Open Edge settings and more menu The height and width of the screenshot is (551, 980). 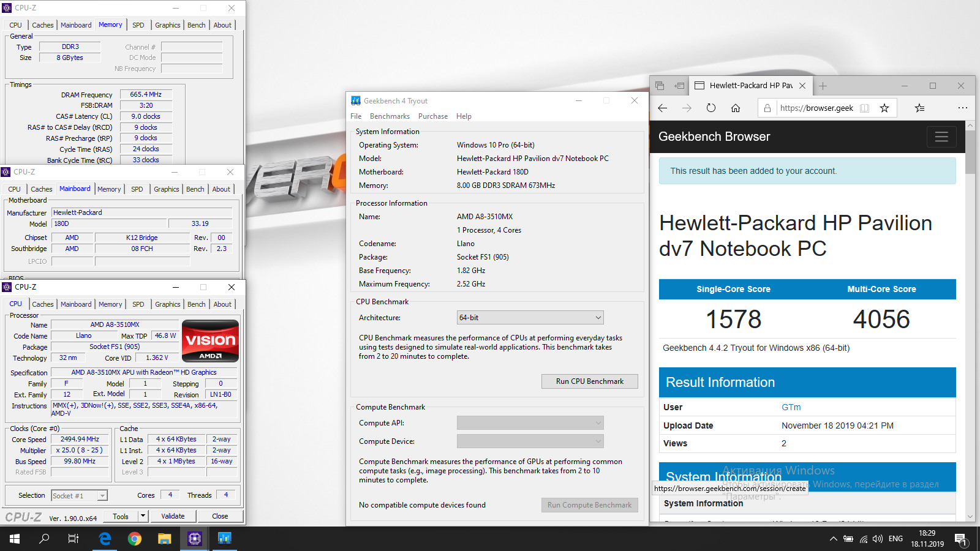pyautogui.click(x=962, y=108)
